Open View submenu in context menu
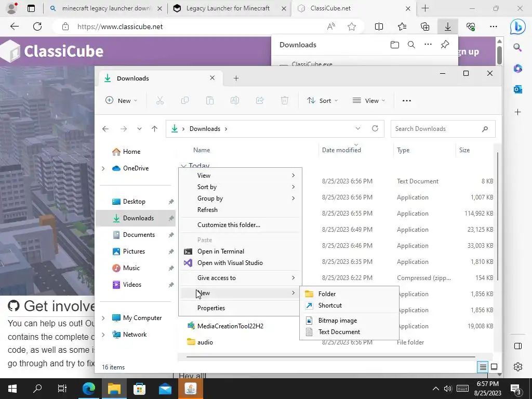This screenshot has height=399, width=532. (x=240, y=176)
